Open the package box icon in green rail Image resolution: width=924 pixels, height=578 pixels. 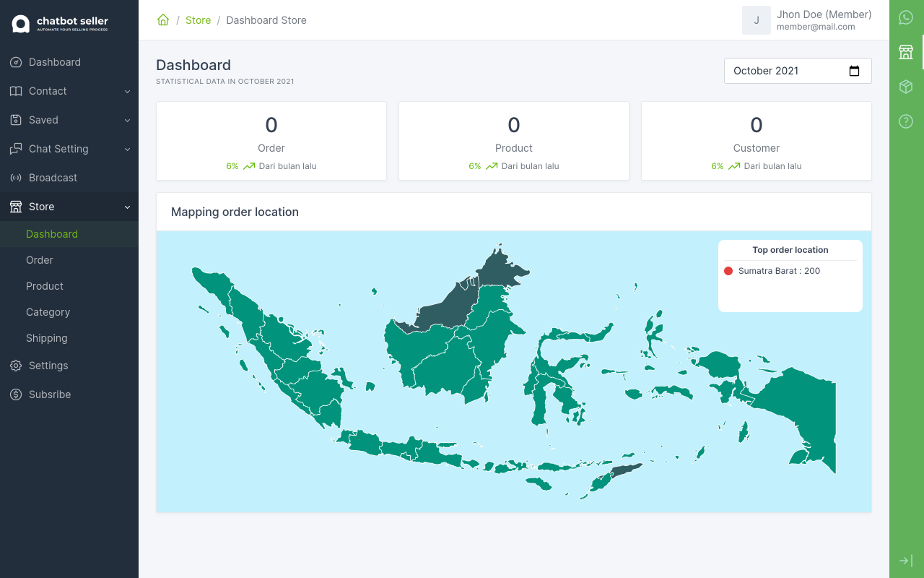pos(906,87)
